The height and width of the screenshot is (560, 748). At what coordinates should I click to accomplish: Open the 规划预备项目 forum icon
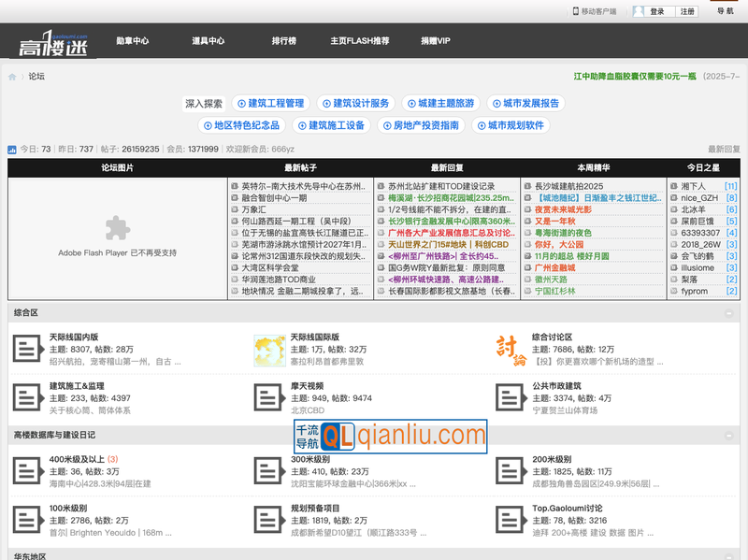269,520
